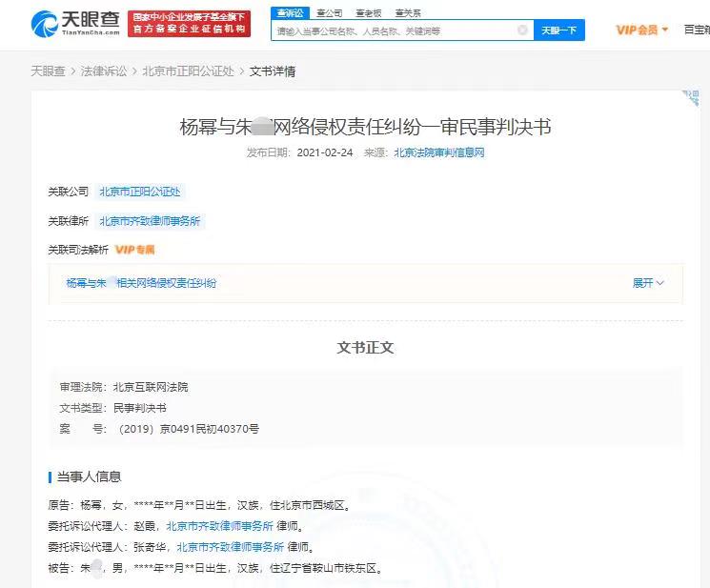Image resolution: width=710 pixels, height=588 pixels.
Task: Go to 天眼查 breadcrumb home
Action: click(48, 71)
